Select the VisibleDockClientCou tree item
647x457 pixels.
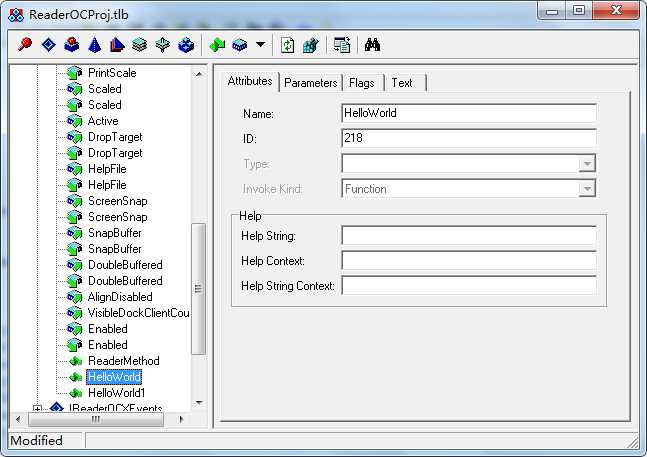[139, 313]
